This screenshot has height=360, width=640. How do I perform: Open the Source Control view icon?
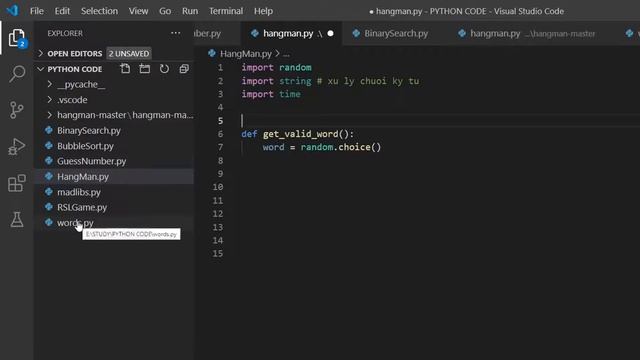(x=17, y=110)
